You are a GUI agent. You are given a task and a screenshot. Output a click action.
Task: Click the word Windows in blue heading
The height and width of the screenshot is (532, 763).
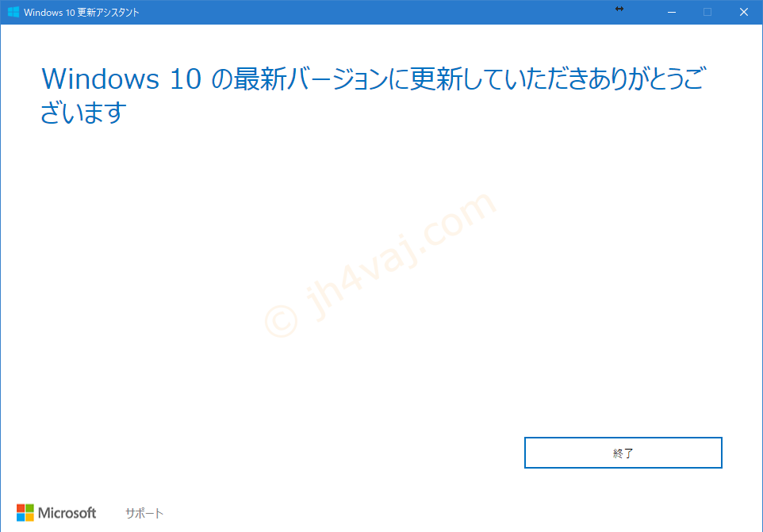point(100,78)
